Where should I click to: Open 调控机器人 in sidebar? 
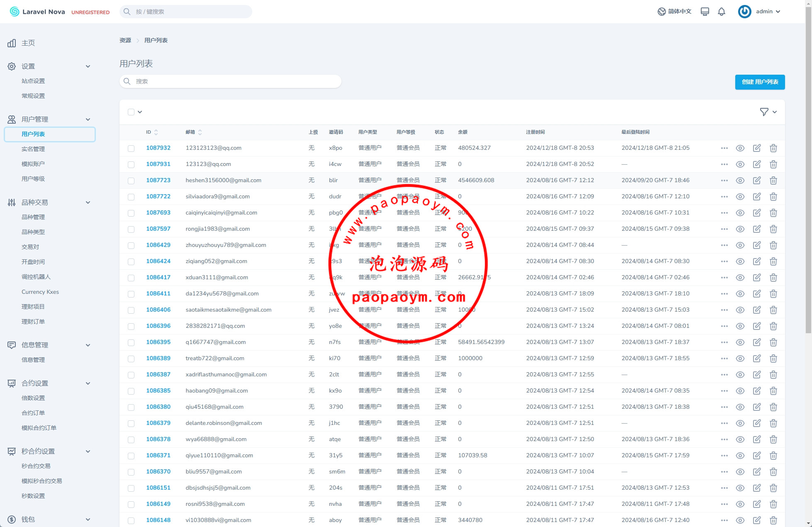point(36,277)
